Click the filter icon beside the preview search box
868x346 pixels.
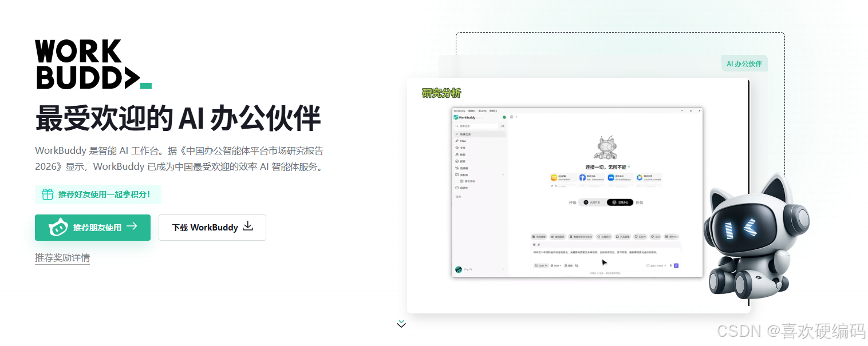pos(503,126)
